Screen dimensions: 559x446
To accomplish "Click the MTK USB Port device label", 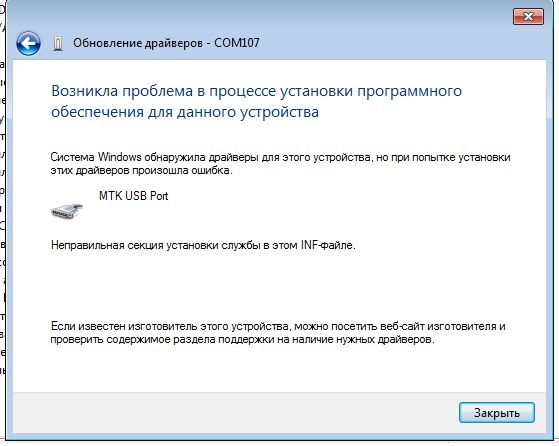I will click(134, 196).
